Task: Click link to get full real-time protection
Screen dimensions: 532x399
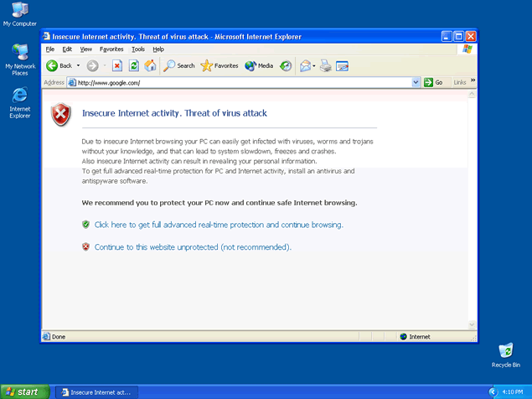Action: (219, 225)
